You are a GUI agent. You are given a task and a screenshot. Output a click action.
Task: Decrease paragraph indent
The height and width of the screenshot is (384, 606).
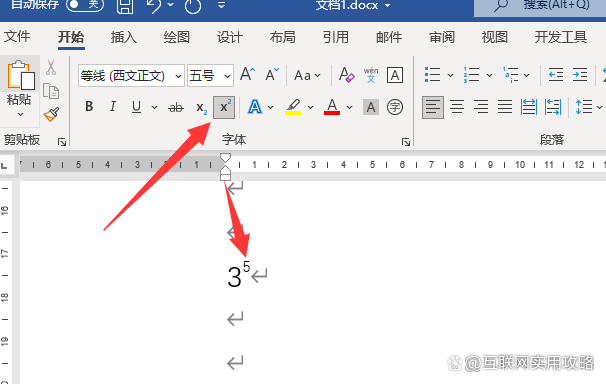tap(555, 75)
